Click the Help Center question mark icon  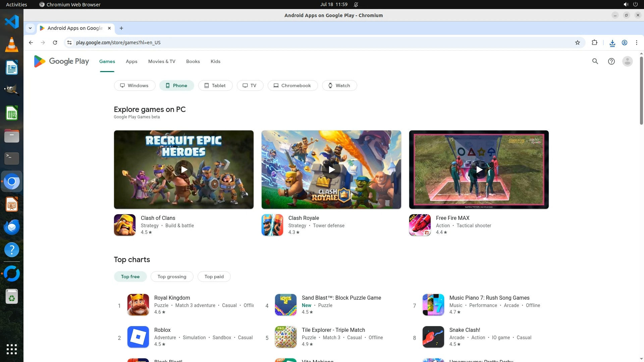click(611, 61)
